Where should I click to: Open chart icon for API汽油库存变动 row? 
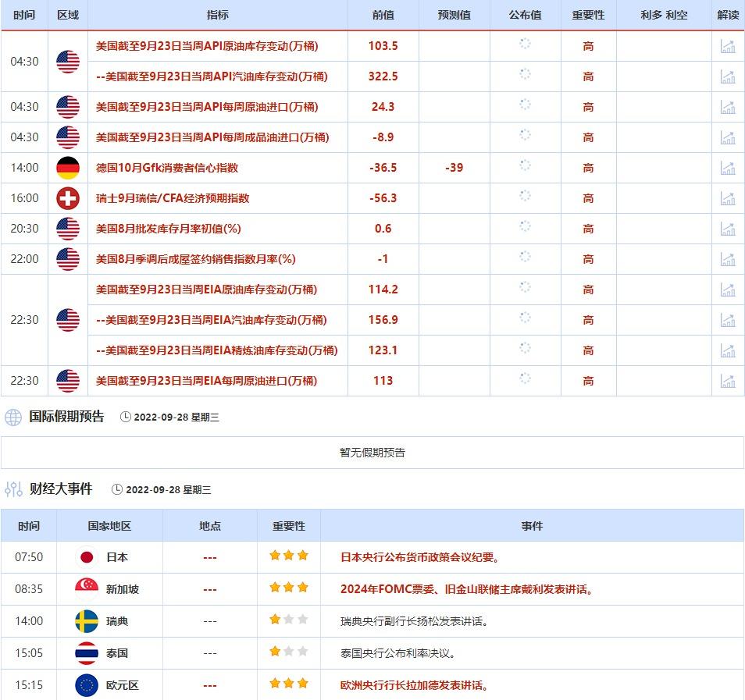click(727, 76)
